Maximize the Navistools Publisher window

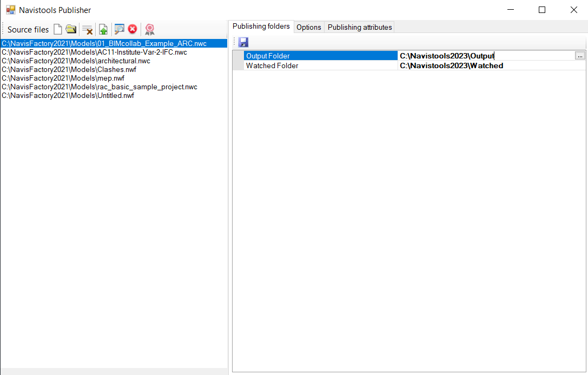542,10
